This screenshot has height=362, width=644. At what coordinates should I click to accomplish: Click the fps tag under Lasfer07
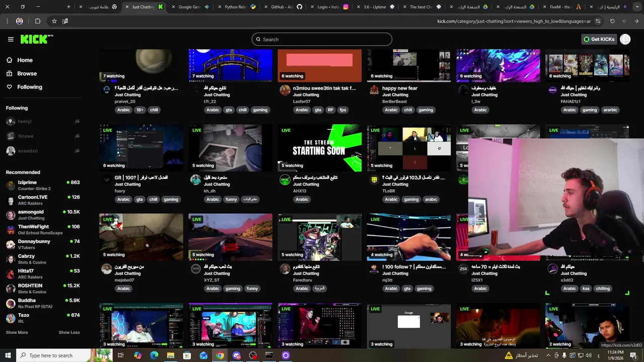(343, 110)
